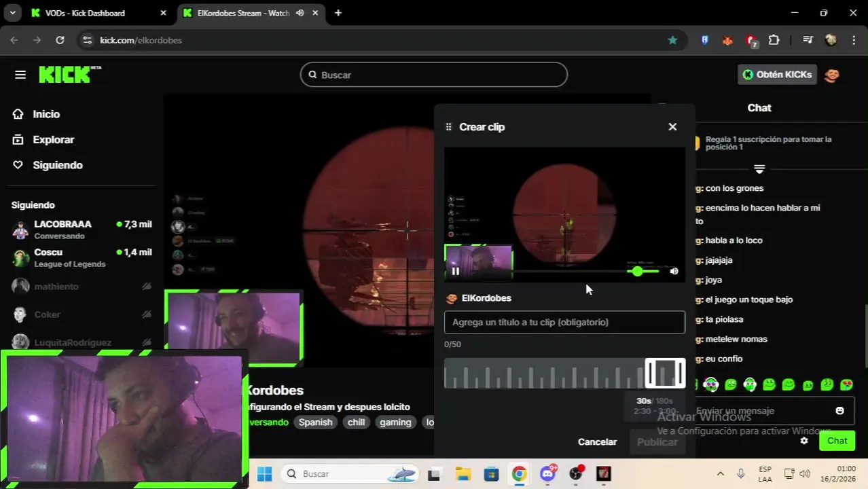Click the Buscar search box on Kick

pos(433,75)
